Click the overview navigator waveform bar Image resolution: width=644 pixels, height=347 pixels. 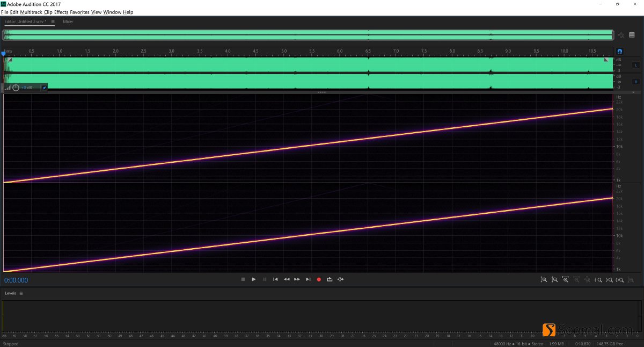[x=308, y=35]
